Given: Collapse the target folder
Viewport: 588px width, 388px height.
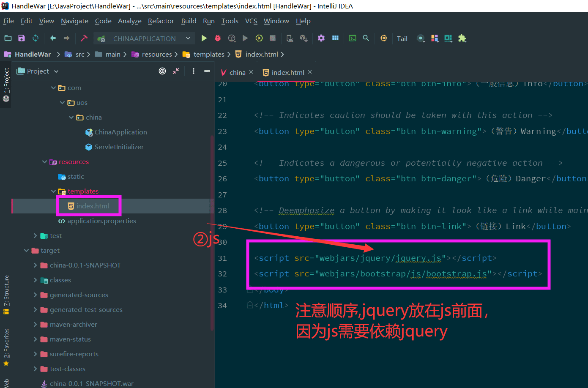Looking at the screenshot, I should point(26,251).
